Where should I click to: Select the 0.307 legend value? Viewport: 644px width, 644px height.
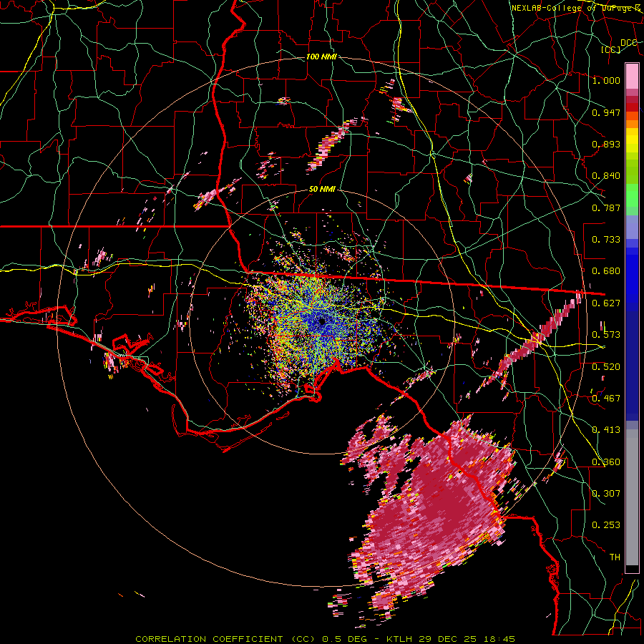(606, 494)
